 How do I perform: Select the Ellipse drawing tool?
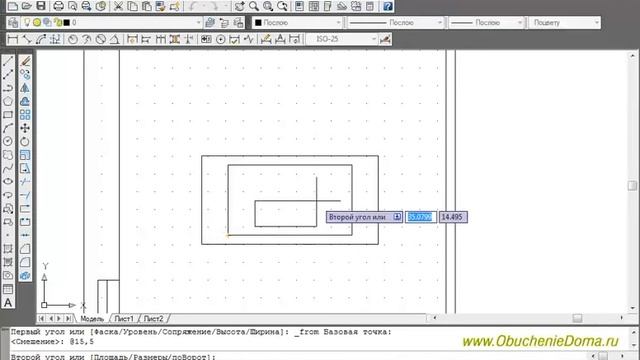pos(8,182)
